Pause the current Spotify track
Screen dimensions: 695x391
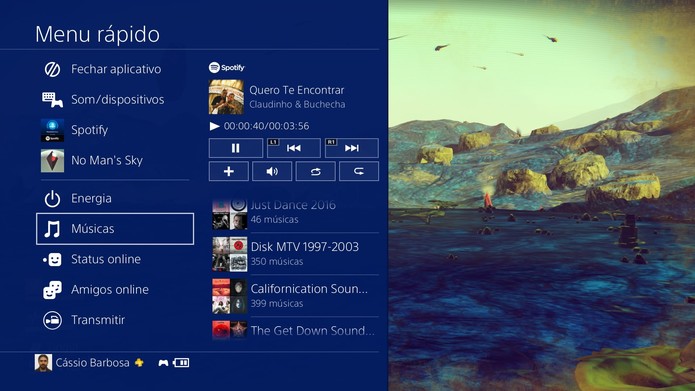235,148
